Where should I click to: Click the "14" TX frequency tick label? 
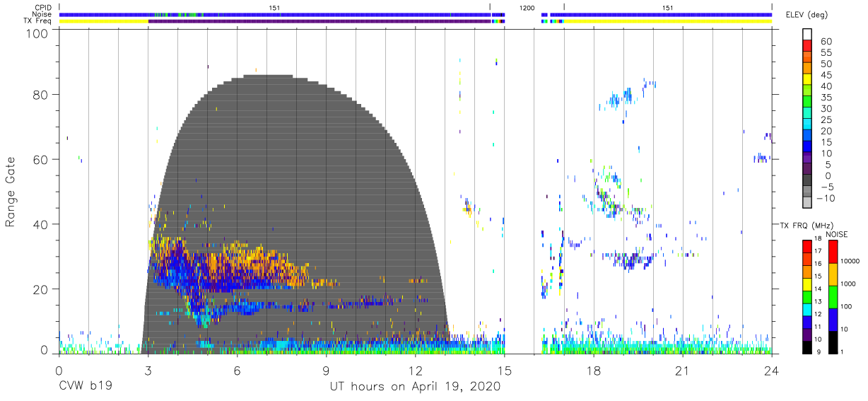tap(819, 289)
